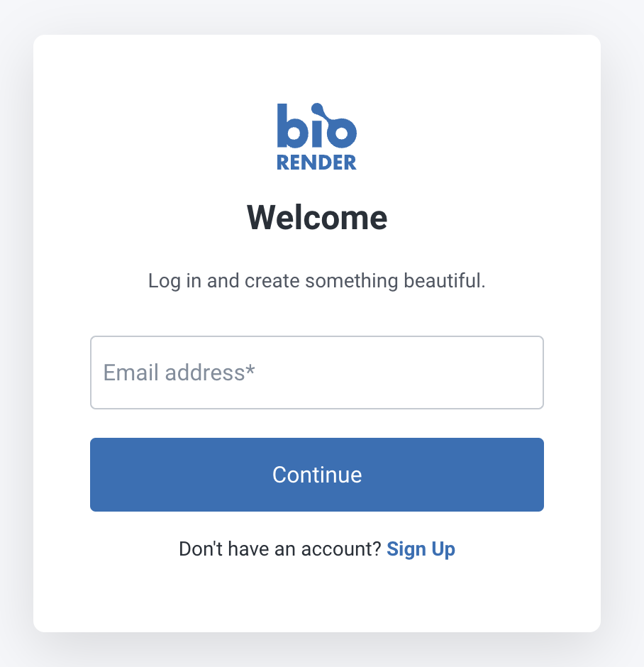644x667 pixels.
Task: Click the Welcome heading
Action: [x=316, y=218]
